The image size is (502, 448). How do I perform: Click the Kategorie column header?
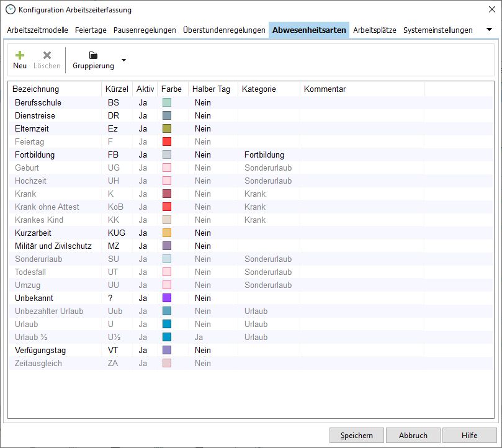click(259, 89)
